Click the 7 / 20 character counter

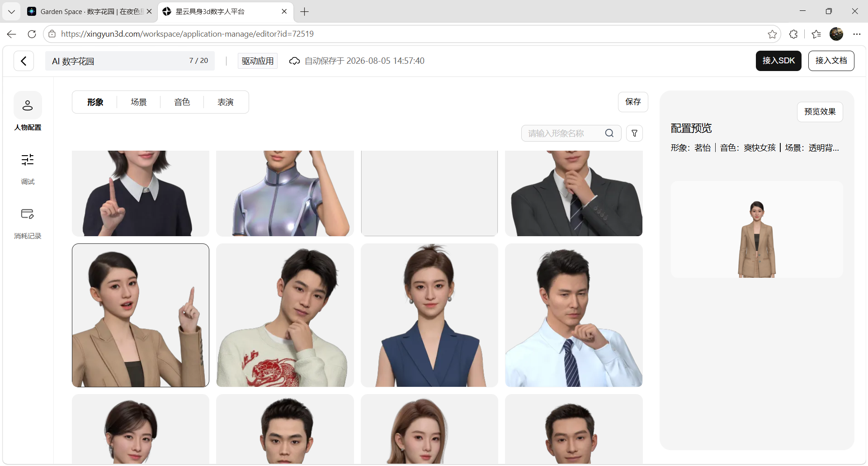[x=198, y=61]
